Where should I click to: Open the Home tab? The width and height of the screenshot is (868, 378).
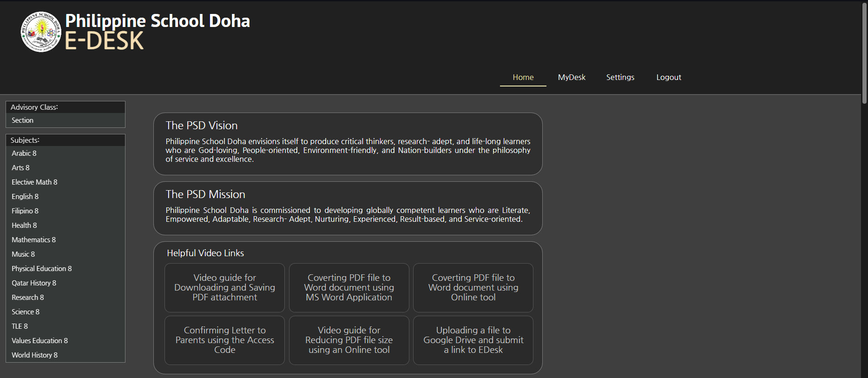click(x=523, y=77)
